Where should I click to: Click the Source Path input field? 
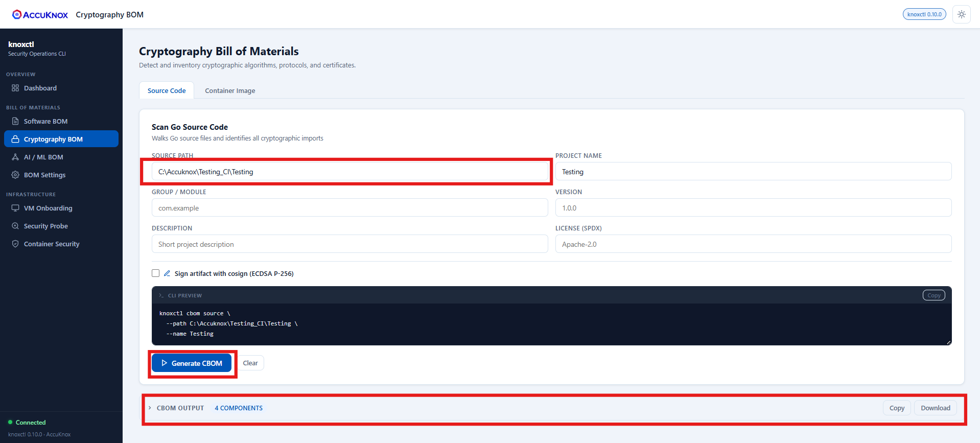pyautogui.click(x=350, y=172)
